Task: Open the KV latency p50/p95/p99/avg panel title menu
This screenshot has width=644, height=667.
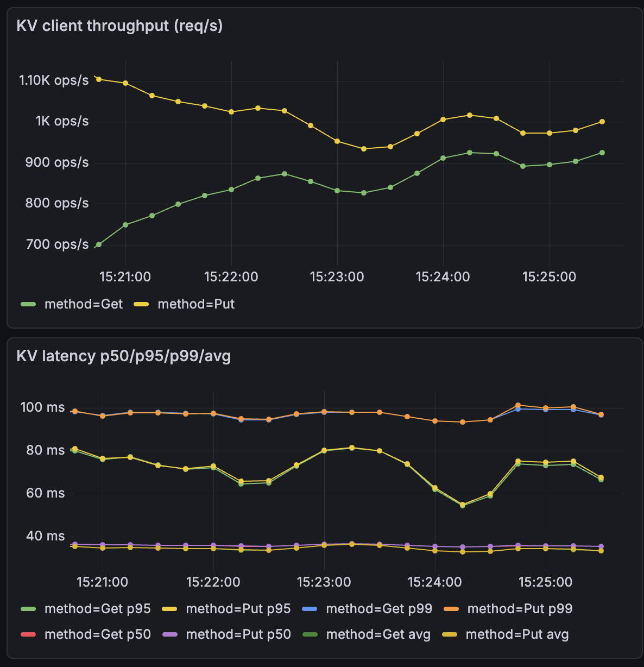Action: tap(124, 356)
